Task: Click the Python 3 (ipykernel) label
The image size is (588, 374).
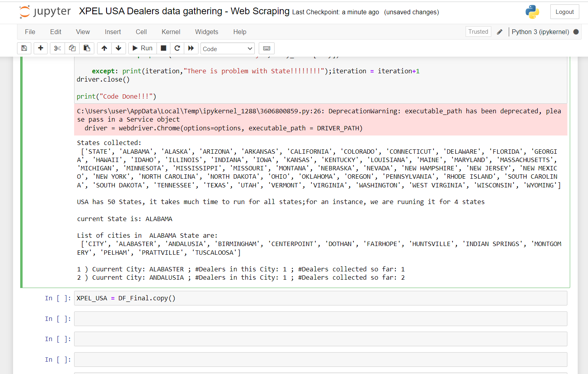Action: click(540, 32)
